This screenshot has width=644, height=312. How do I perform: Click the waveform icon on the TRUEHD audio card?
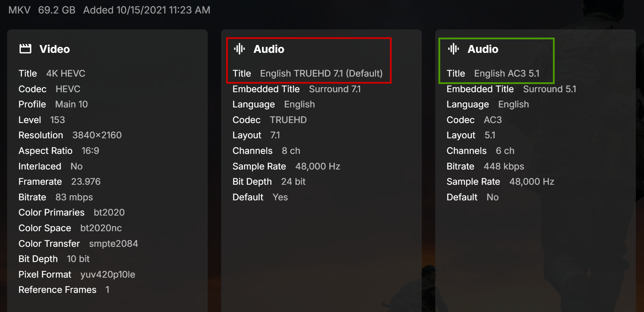240,49
